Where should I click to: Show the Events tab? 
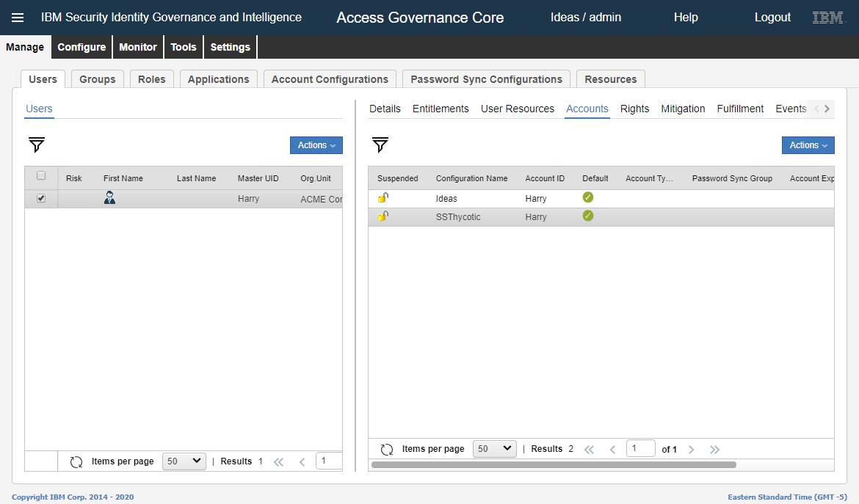791,109
